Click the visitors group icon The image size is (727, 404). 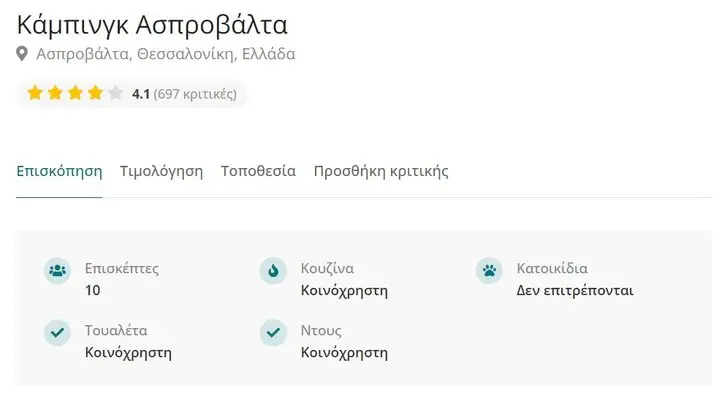[57, 270]
